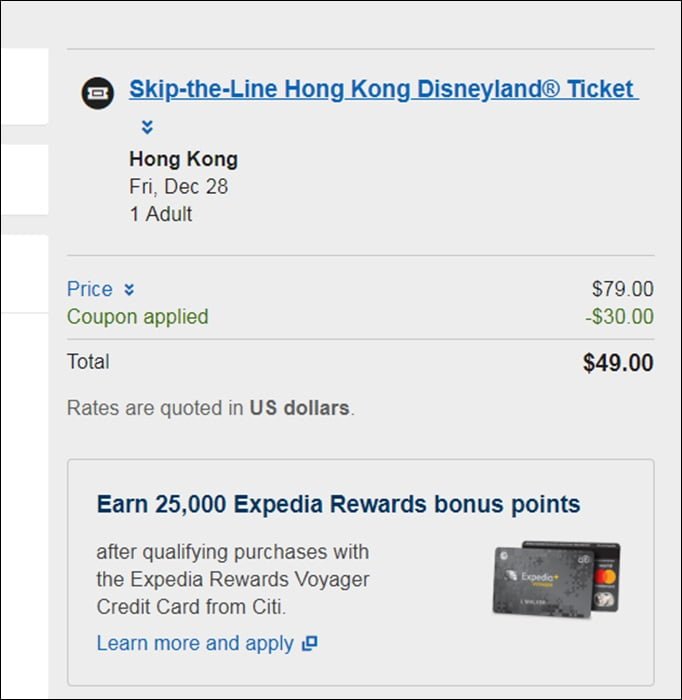Click the $49.00 total amount

coord(618,362)
